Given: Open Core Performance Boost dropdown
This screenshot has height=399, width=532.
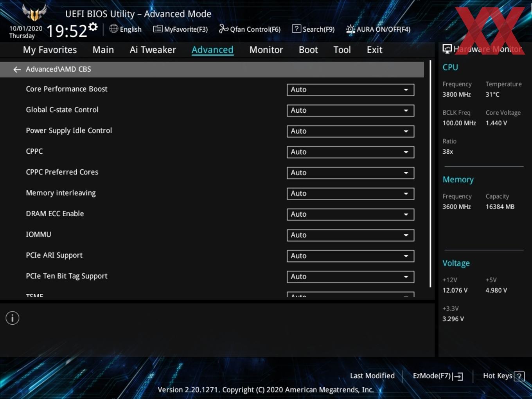Looking at the screenshot, I should tap(350, 90).
